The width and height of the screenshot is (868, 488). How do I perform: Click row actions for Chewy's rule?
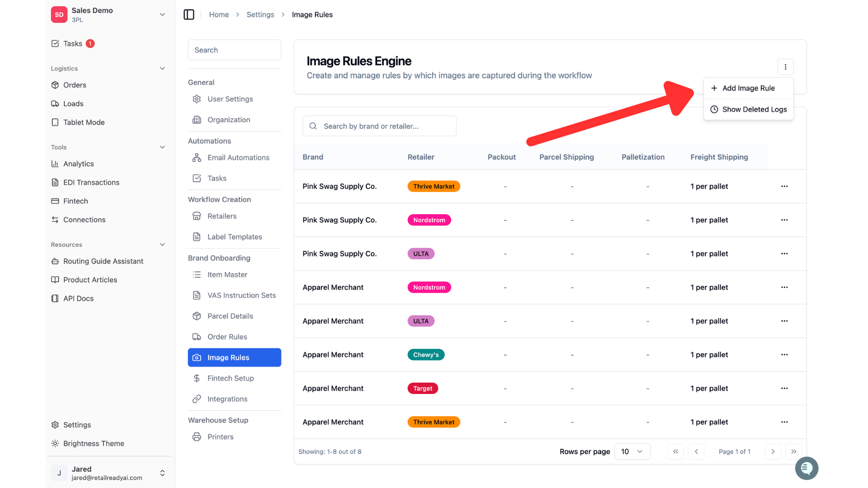point(784,355)
